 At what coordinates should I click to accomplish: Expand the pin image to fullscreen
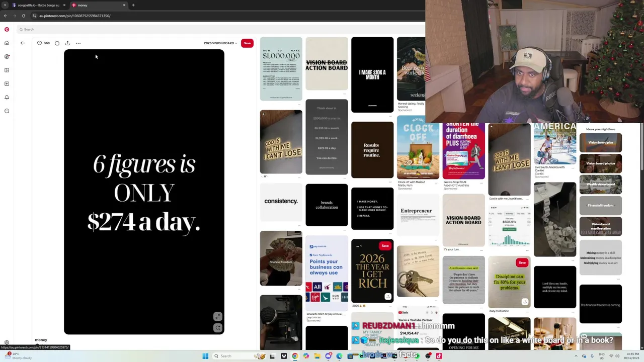tap(218, 317)
